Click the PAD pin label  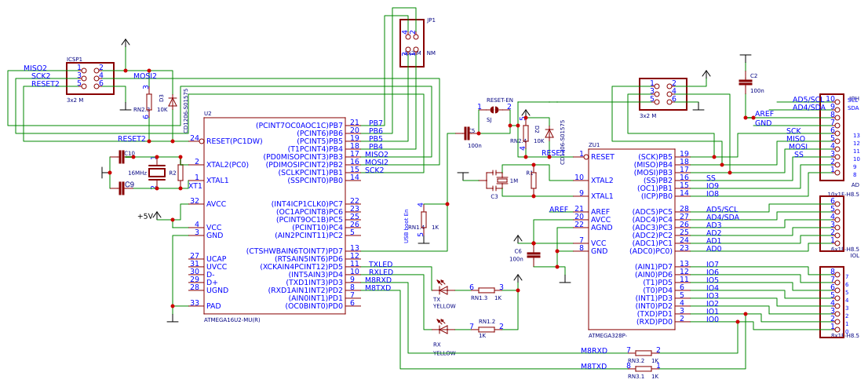tap(213, 305)
